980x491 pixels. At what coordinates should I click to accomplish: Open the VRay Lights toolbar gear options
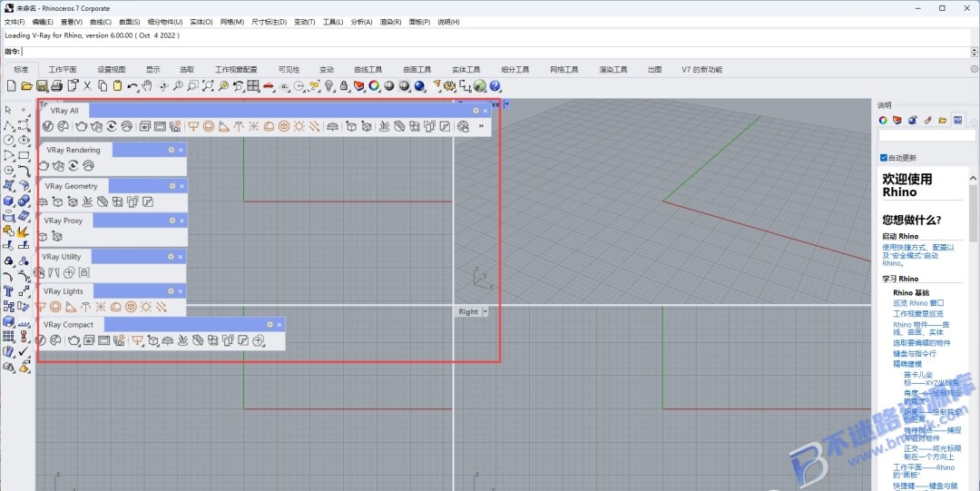tap(171, 290)
